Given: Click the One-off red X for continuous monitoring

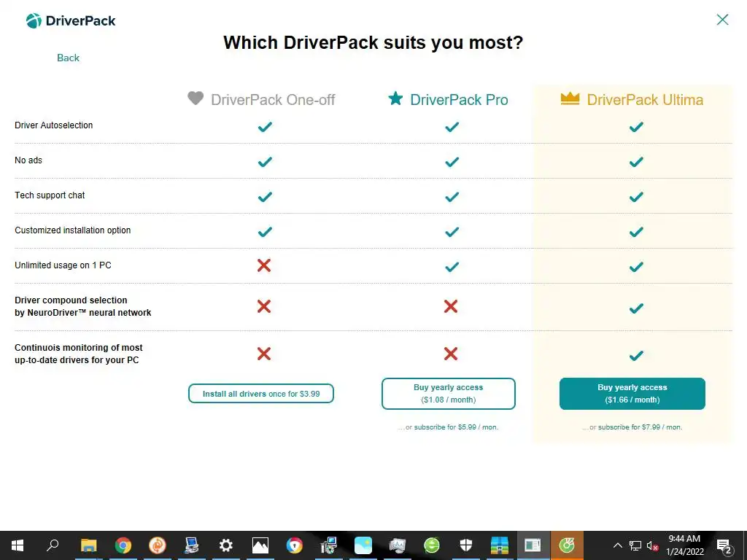Looking at the screenshot, I should click(x=264, y=354).
